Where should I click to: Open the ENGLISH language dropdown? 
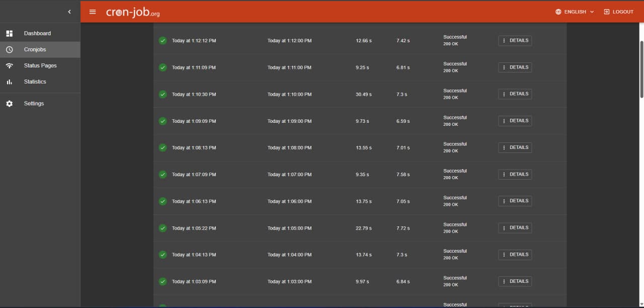(575, 12)
